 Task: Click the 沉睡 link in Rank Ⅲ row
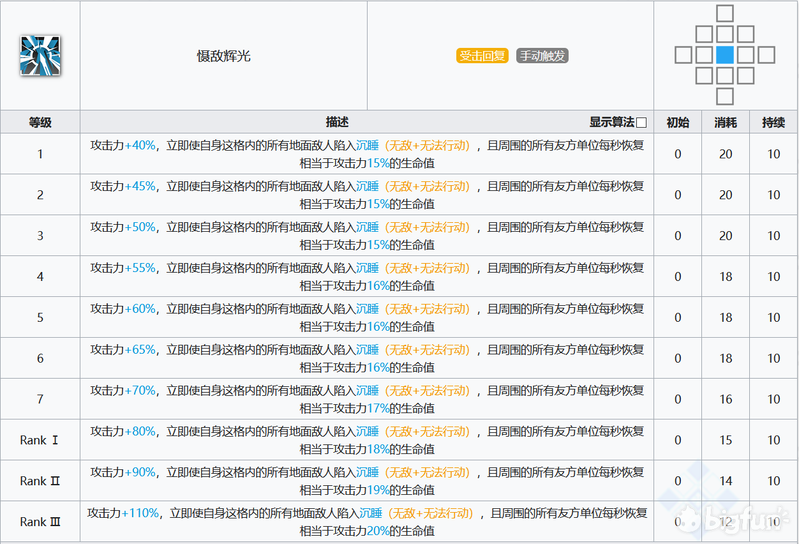[370, 513]
